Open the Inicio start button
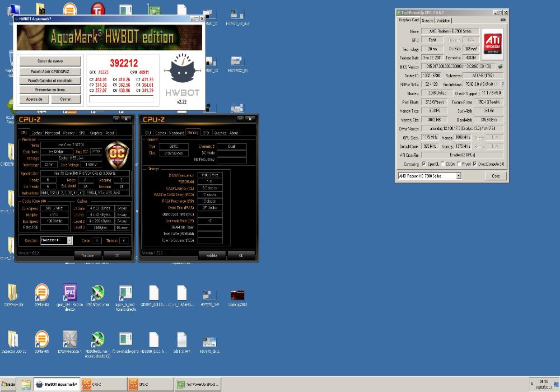Image resolution: width=560 pixels, height=392 pixels. pyautogui.click(x=8, y=385)
